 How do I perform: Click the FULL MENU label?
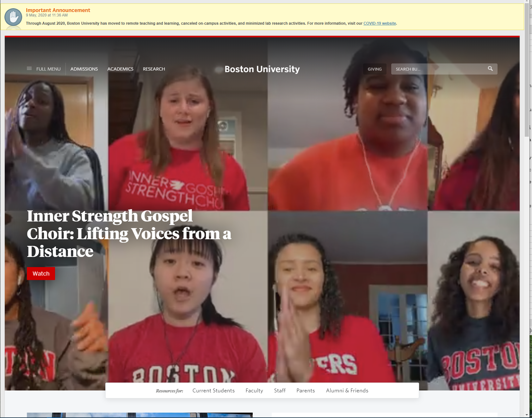pos(48,69)
